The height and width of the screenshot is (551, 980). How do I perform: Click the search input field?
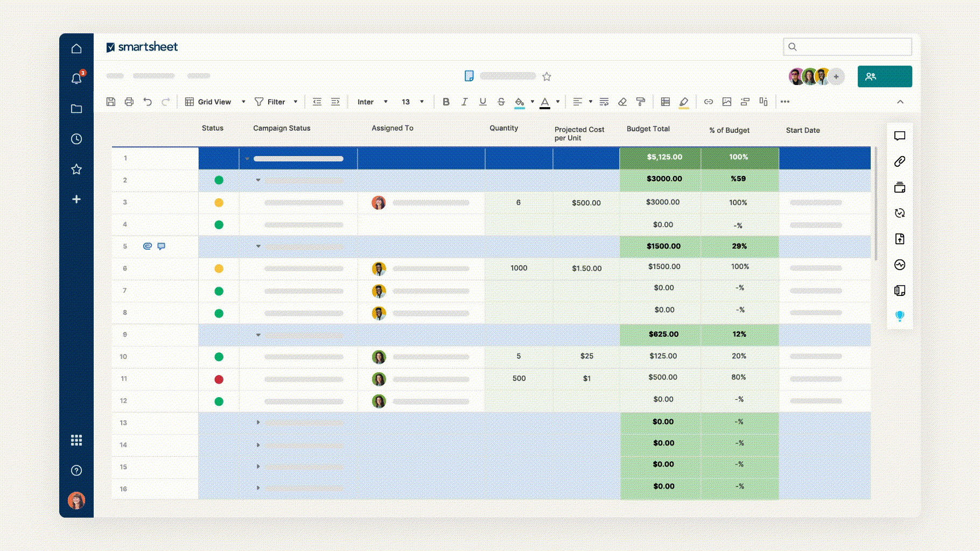[x=847, y=47]
